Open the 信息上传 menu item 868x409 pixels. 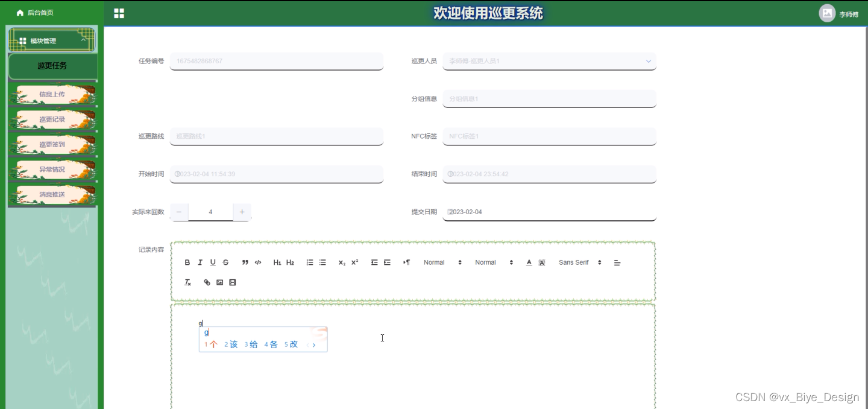pyautogui.click(x=52, y=94)
